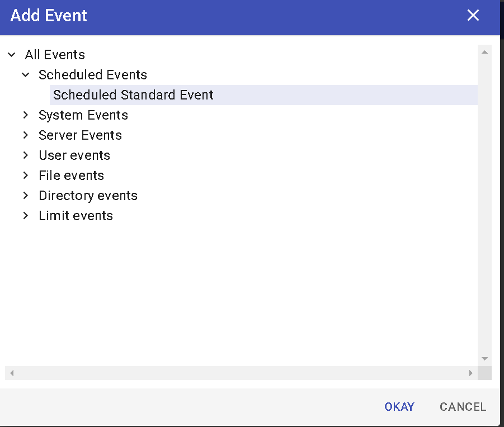Select the File events label
The height and width of the screenshot is (427, 504).
point(71,175)
